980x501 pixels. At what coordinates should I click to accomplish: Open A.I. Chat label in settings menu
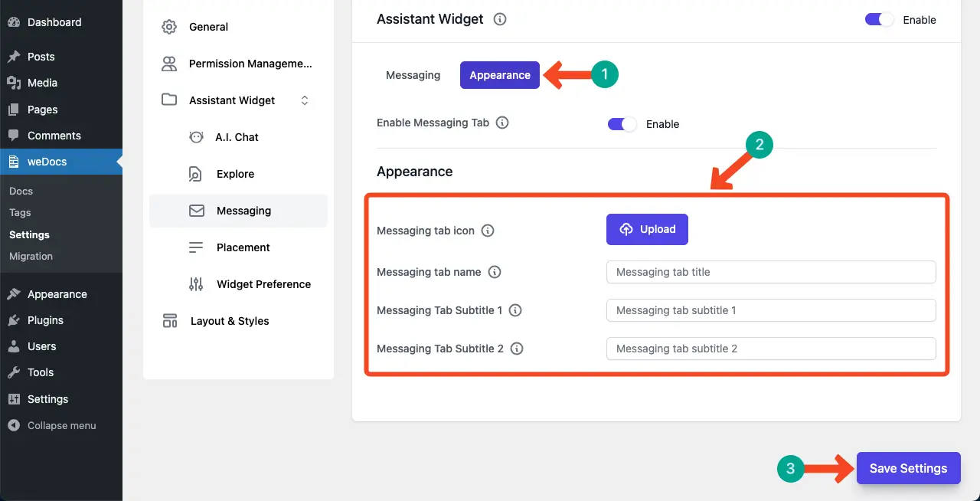[x=237, y=137]
